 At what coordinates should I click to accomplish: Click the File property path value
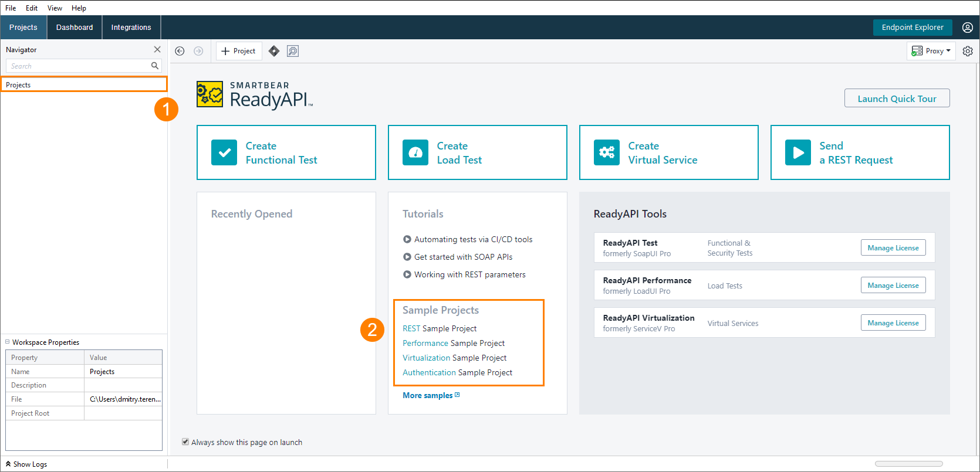coord(123,399)
